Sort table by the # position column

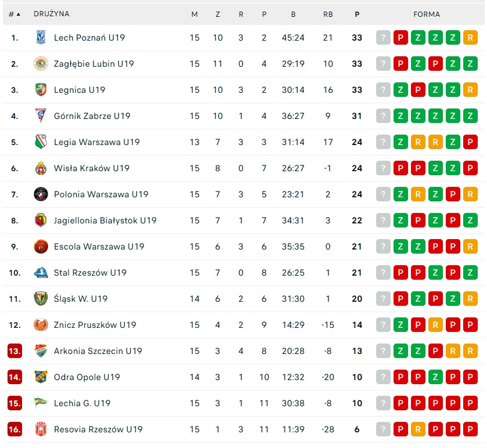[x=14, y=14]
